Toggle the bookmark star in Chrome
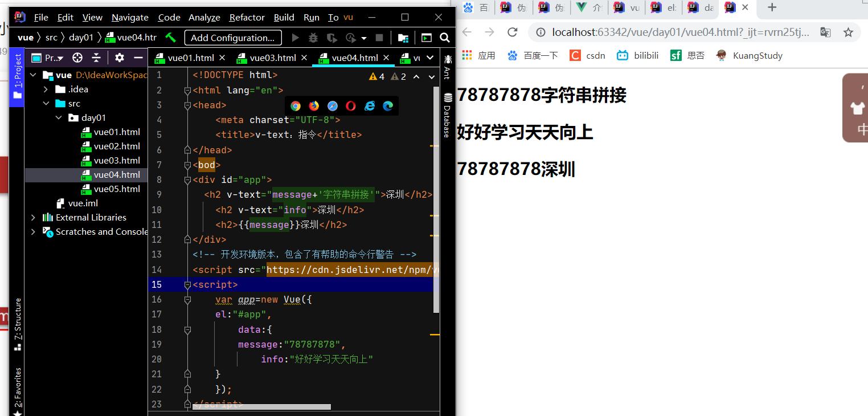868x416 pixels. pyautogui.click(x=848, y=32)
